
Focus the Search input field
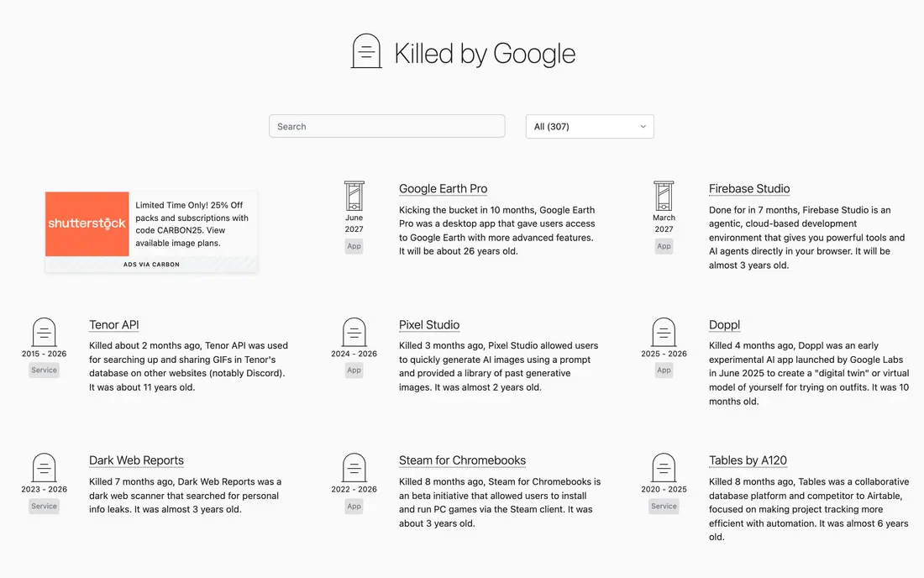pyautogui.click(x=387, y=126)
